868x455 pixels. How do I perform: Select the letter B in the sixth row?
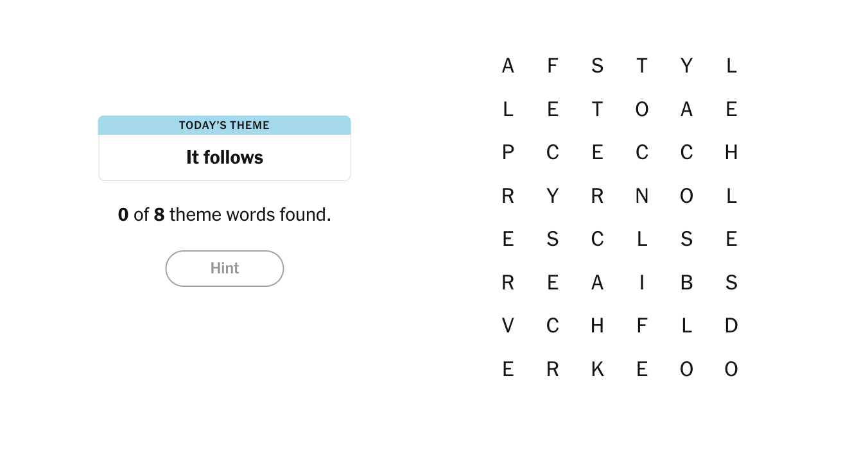[686, 282]
